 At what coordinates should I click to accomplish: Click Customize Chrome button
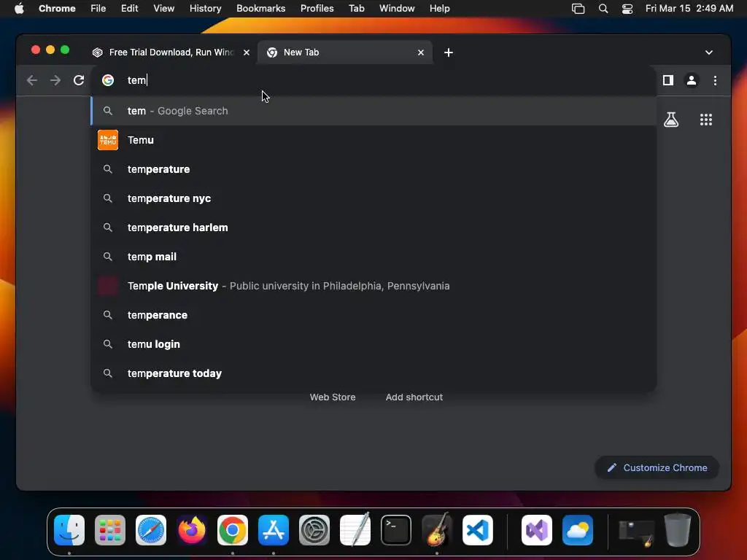657,467
